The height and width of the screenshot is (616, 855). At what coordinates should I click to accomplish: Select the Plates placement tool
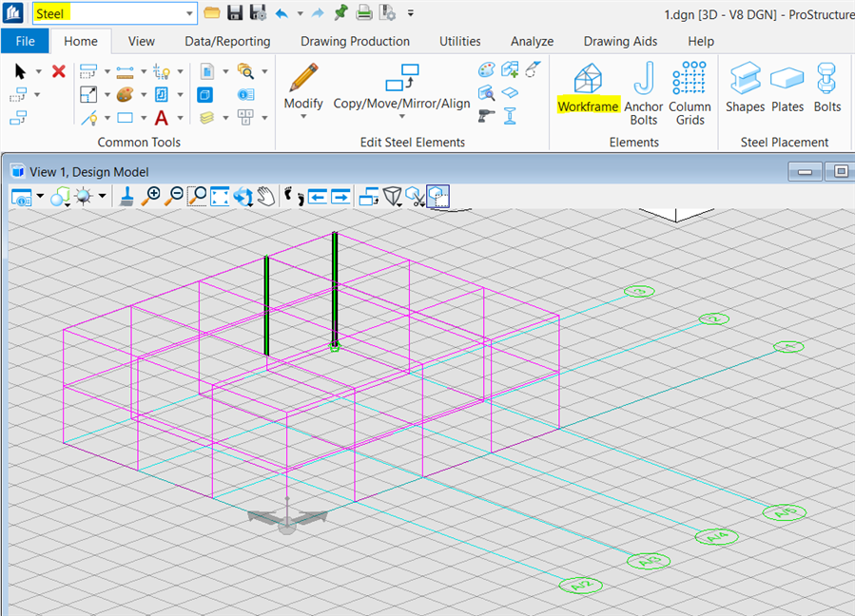[787, 87]
